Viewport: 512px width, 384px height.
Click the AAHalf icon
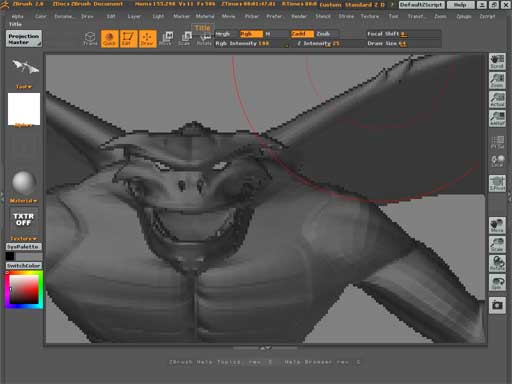(x=497, y=118)
